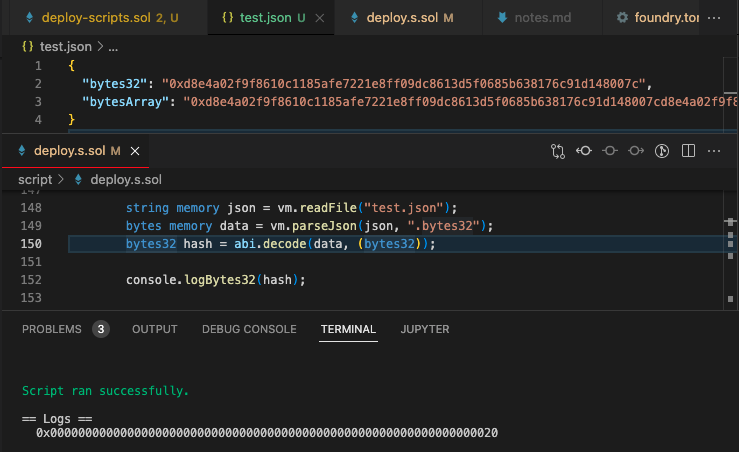Click line number 152 in gutter

click(31, 280)
